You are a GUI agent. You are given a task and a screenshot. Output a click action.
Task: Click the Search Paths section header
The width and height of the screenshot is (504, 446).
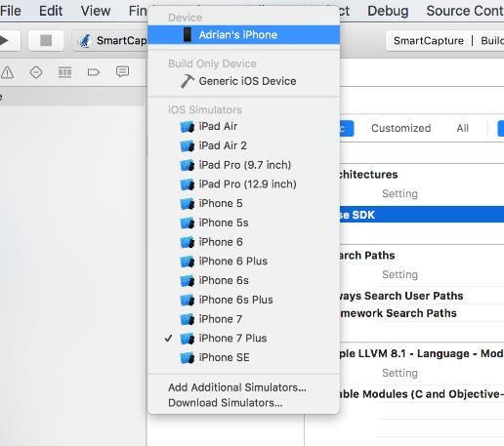[367, 256]
